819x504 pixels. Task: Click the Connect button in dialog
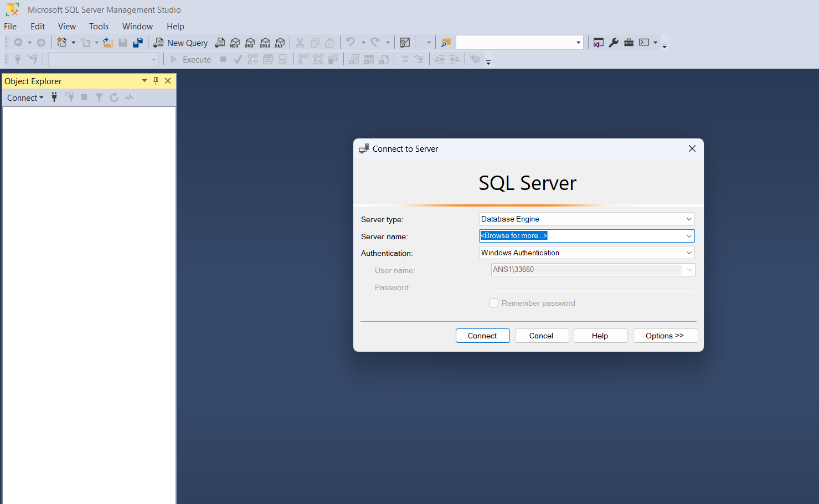pos(482,336)
